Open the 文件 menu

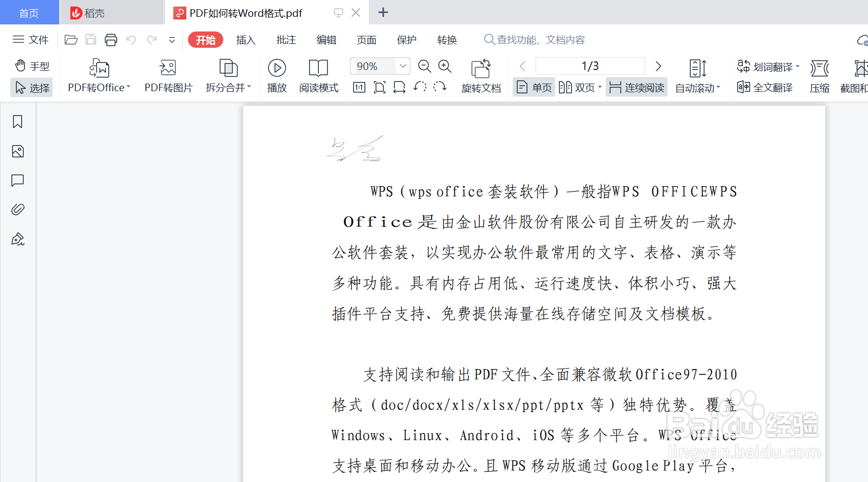[x=30, y=40]
